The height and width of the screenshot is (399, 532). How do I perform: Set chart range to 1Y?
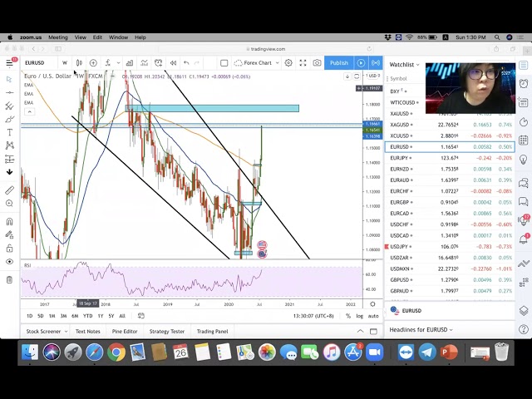(x=100, y=316)
